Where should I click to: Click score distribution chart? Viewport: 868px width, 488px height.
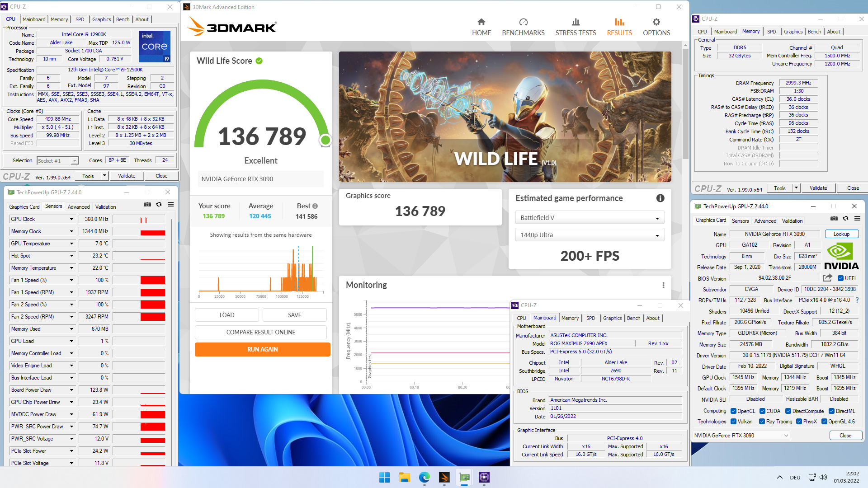(261, 271)
